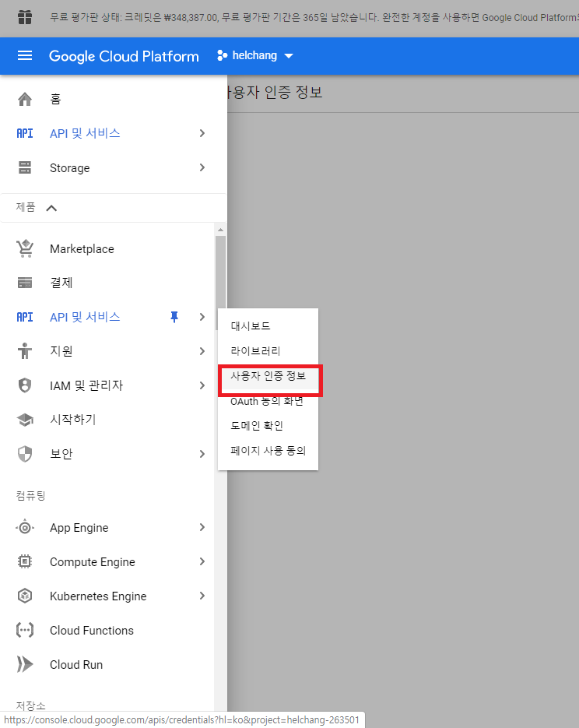Select 사용자 인증 정보 in the submenu

(x=268, y=376)
